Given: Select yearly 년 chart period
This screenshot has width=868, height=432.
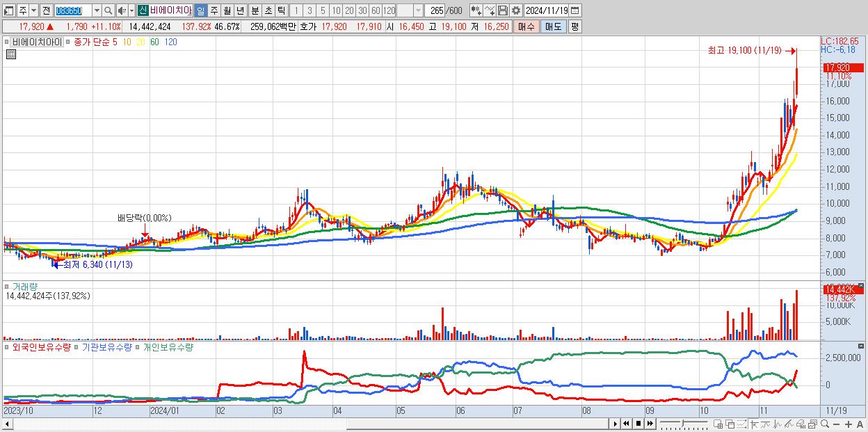Looking at the screenshot, I should click(240, 10).
